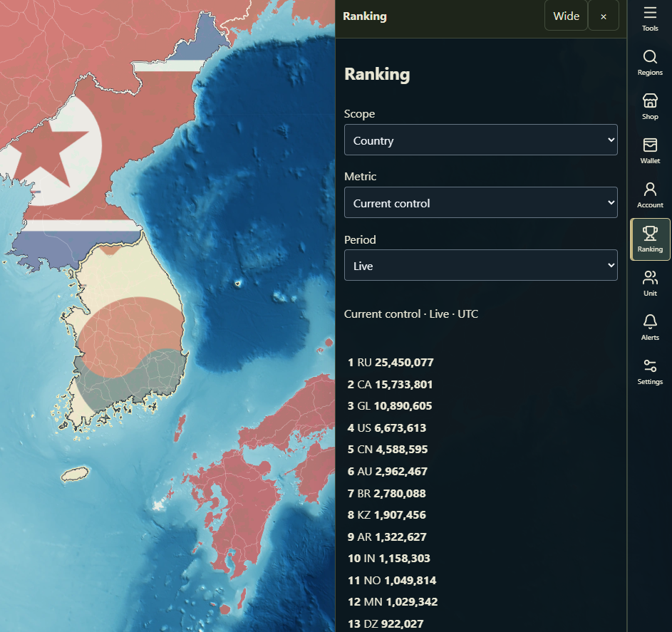The width and height of the screenshot is (672, 632).
Task: Click Jeju island south of Korea
Action: pos(75,474)
